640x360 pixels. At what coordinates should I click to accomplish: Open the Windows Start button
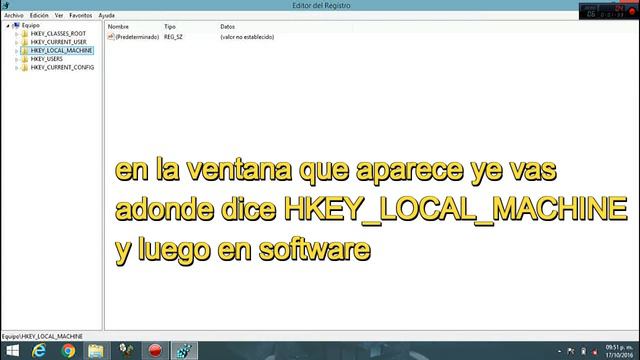[x=12, y=351]
